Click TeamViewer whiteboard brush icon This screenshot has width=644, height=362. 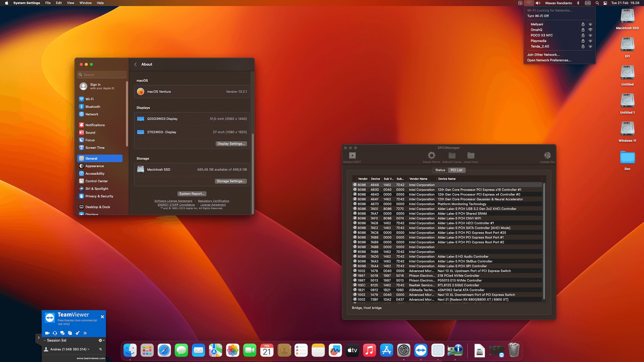point(77,333)
